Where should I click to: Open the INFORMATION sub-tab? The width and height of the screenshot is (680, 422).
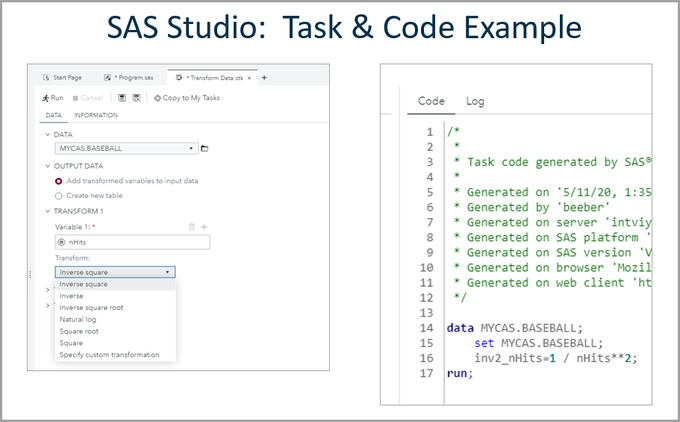pyautogui.click(x=95, y=115)
